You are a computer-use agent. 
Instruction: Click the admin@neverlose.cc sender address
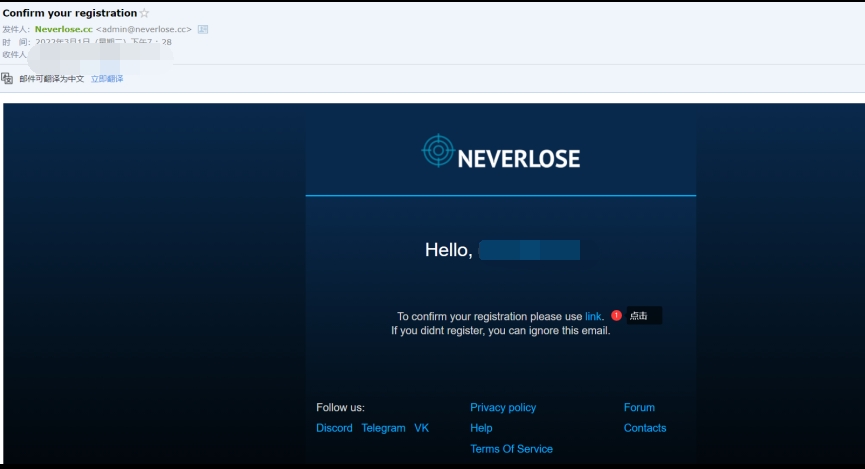coord(143,29)
